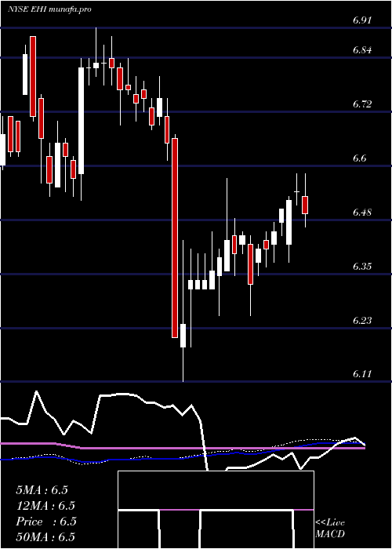Select the 6.11 price axis label
The height and width of the screenshot is (549, 392).
coord(362,374)
